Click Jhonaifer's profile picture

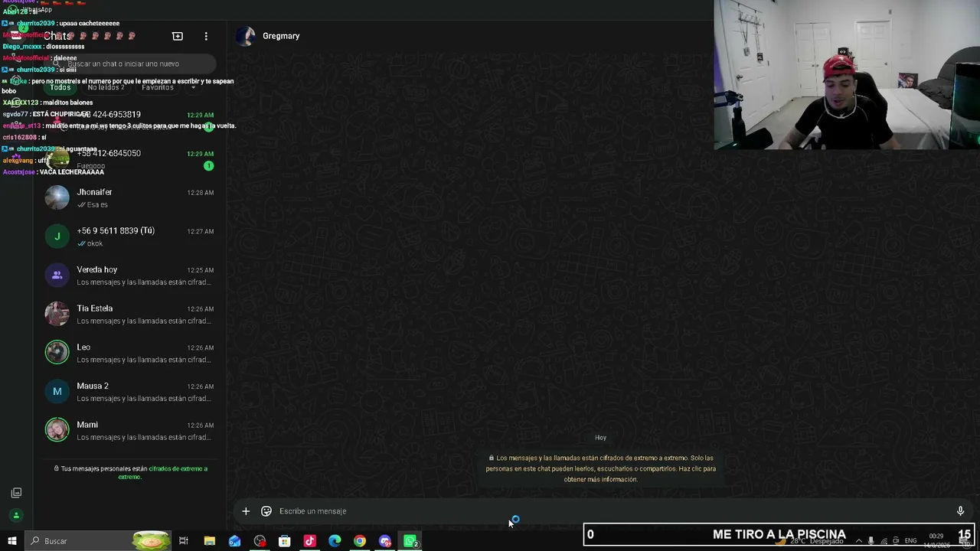pyautogui.click(x=57, y=197)
